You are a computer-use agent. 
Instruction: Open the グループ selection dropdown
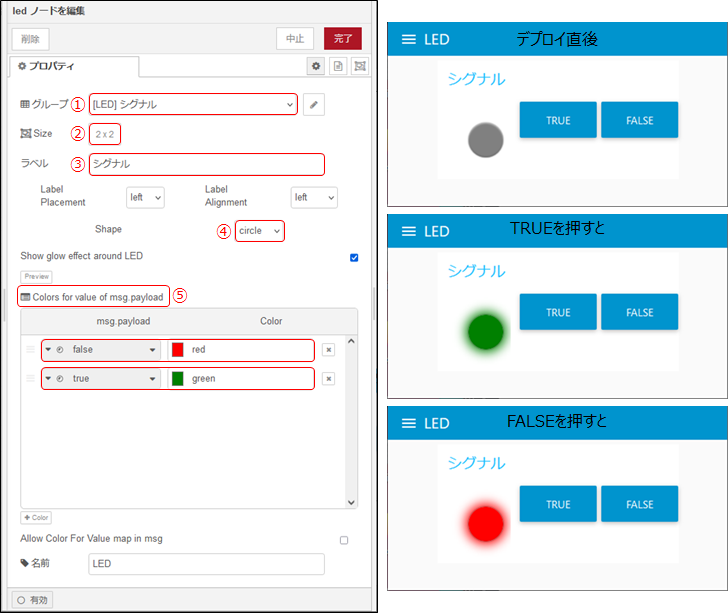(x=193, y=104)
